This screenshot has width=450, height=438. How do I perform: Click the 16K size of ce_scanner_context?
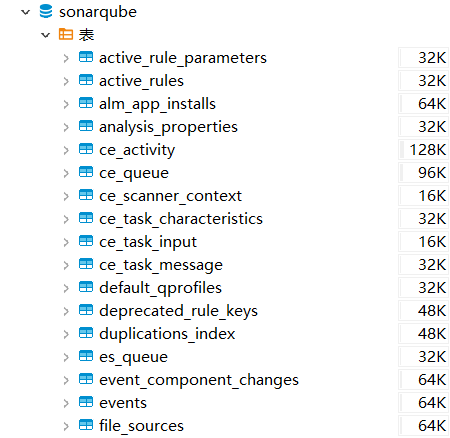click(x=432, y=196)
